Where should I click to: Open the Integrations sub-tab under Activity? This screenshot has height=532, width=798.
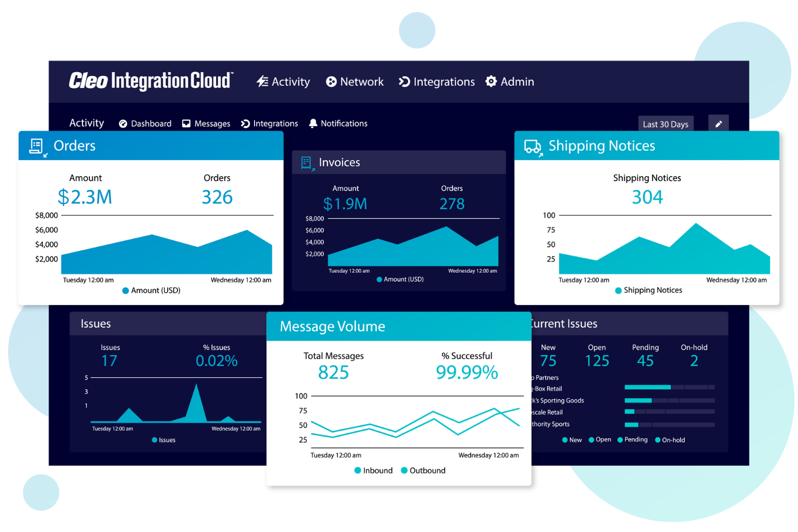point(270,123)
